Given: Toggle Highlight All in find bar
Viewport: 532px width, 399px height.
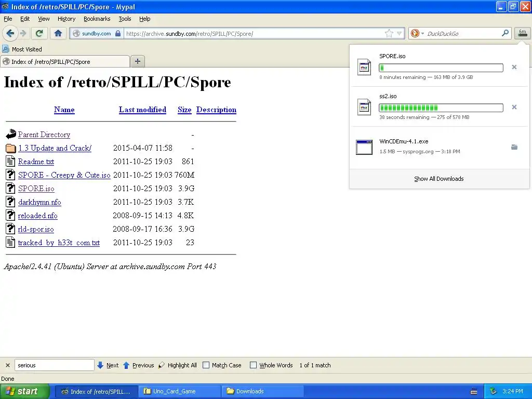Looking at the screenshot, I should (177, 365).
